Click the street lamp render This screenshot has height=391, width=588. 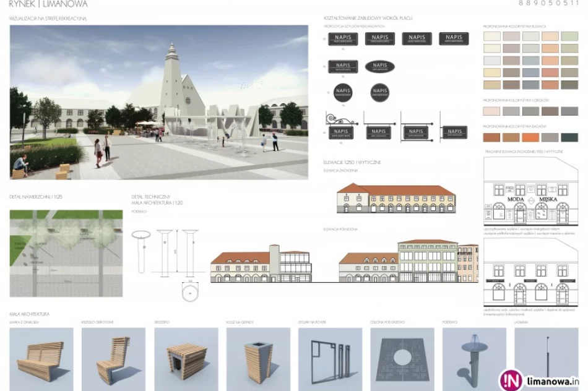coord(547,359)
